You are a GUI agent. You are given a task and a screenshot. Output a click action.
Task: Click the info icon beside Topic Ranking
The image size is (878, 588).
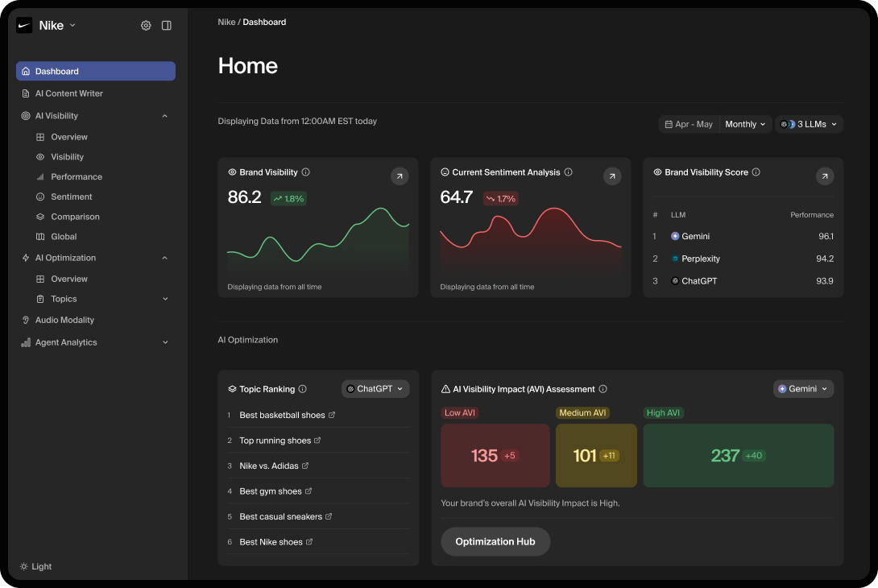click(302, 388)
